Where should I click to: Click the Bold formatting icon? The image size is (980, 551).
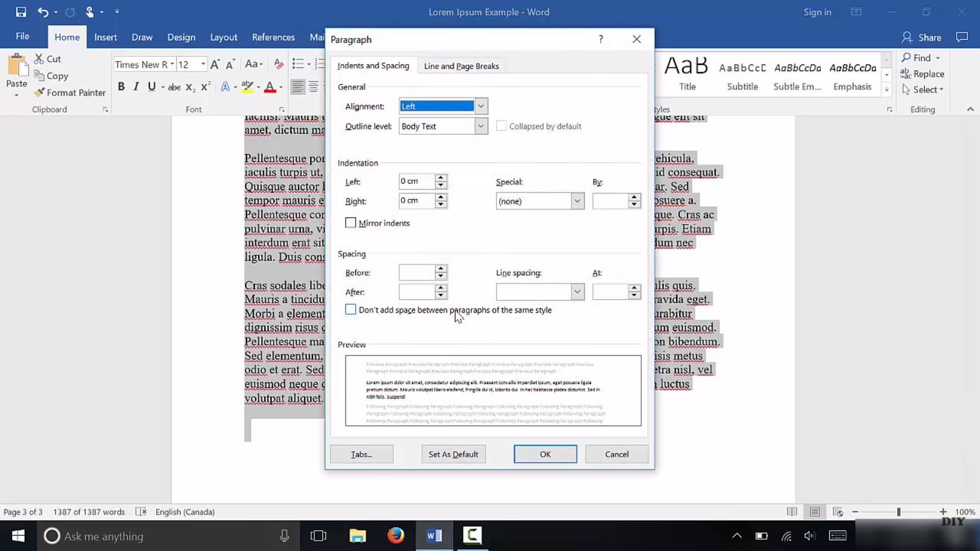(121, 86)
